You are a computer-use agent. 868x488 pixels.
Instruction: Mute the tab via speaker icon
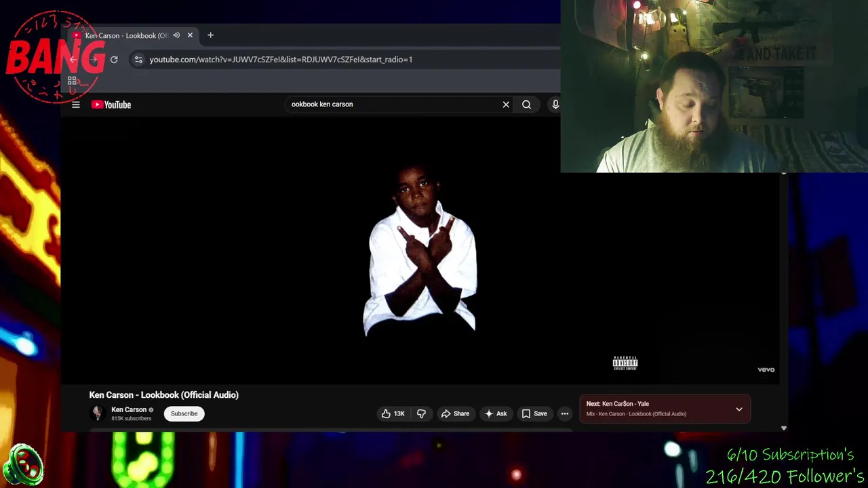(x=176, y=35)
